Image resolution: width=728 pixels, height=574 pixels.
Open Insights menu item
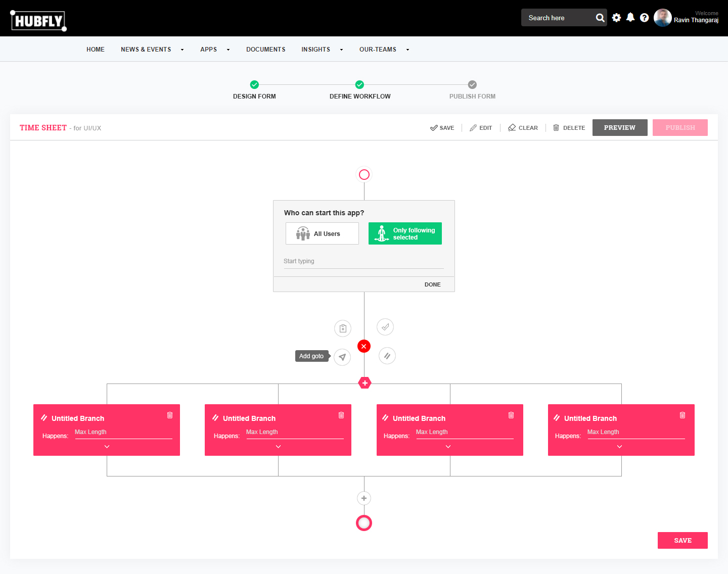pos(315,50)
